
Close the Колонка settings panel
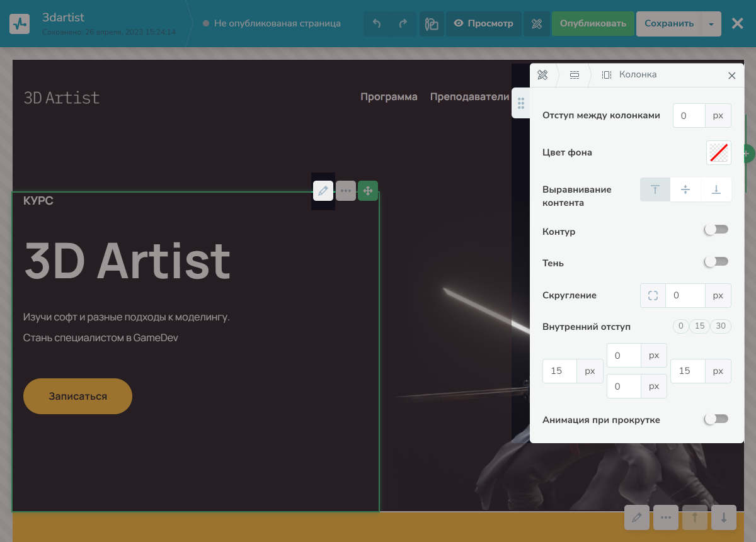(x=731, y=76)
